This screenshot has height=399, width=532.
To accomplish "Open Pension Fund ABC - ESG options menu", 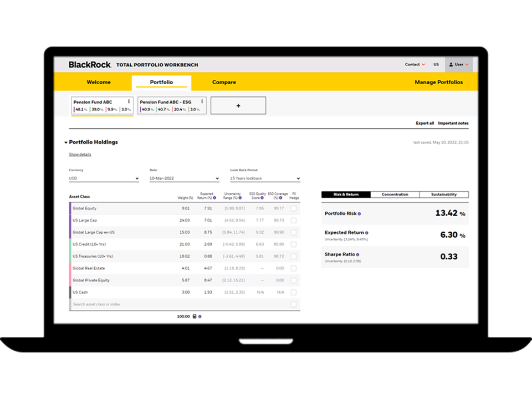I will click(x=202, y=101).
